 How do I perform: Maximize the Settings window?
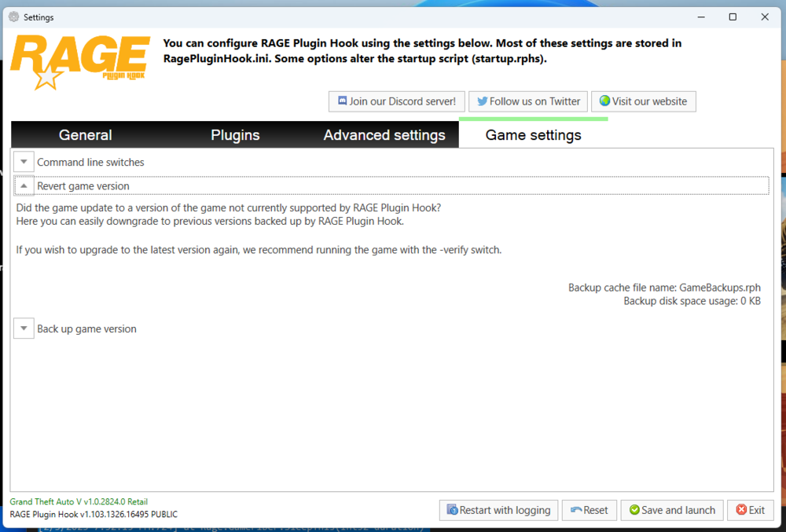tap(733, 17)
